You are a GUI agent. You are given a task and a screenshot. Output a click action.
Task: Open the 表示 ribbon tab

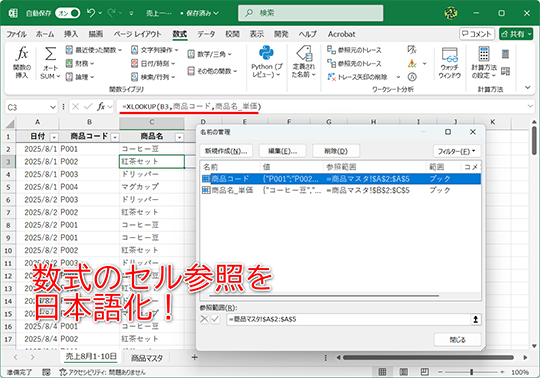[257, 34]
